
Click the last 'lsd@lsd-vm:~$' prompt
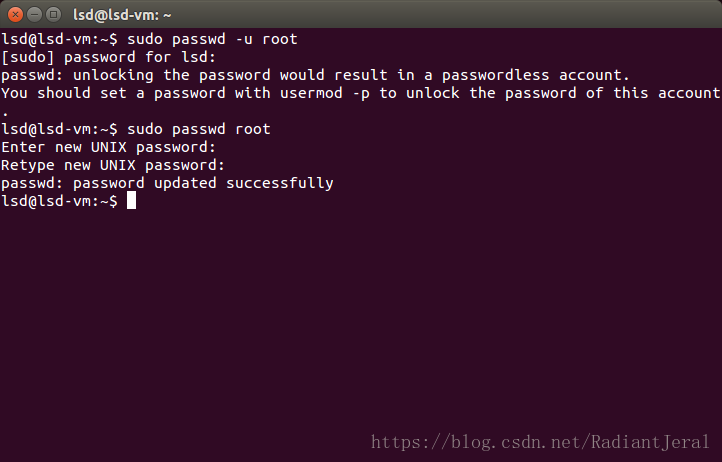coord(59,201)
